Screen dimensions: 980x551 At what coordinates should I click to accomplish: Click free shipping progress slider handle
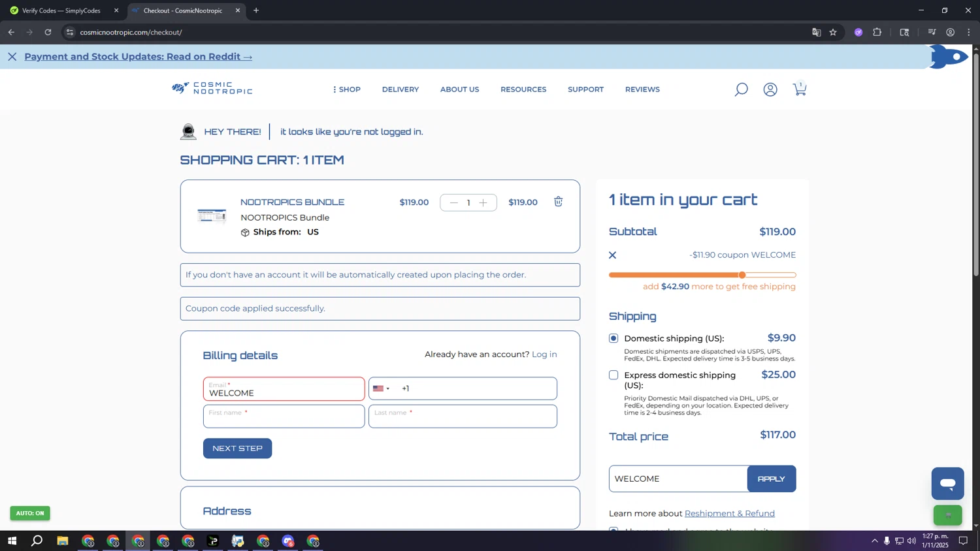click(742, 275)
